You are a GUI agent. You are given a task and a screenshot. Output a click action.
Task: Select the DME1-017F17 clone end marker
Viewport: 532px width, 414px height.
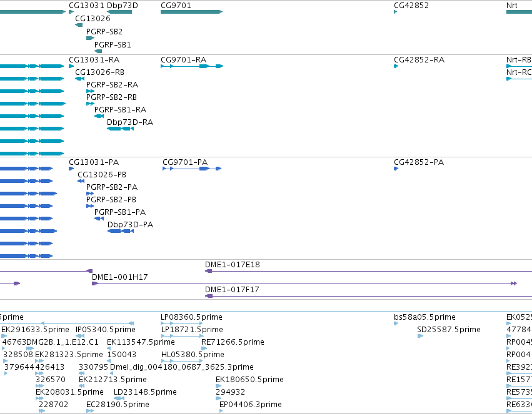pyautogui.click(x=209, y=296)
